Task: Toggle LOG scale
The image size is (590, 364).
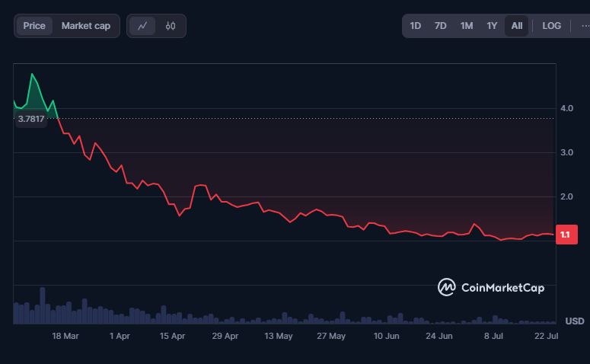Action: [552, 26]
